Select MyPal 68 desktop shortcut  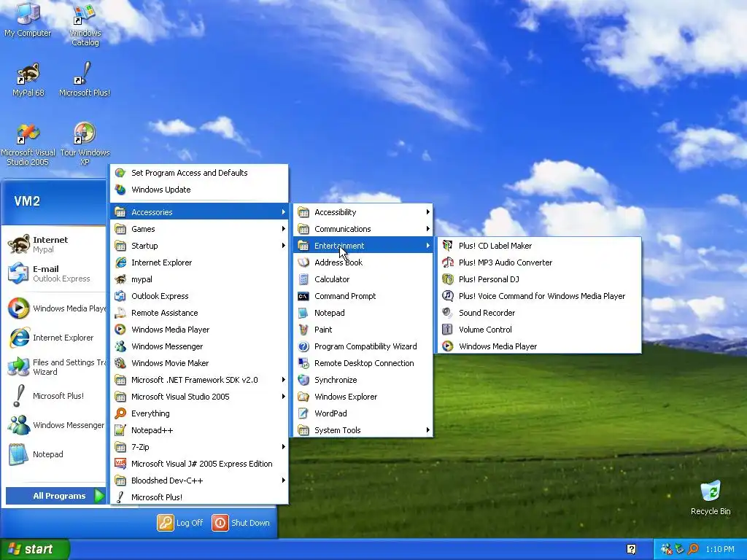28,79
